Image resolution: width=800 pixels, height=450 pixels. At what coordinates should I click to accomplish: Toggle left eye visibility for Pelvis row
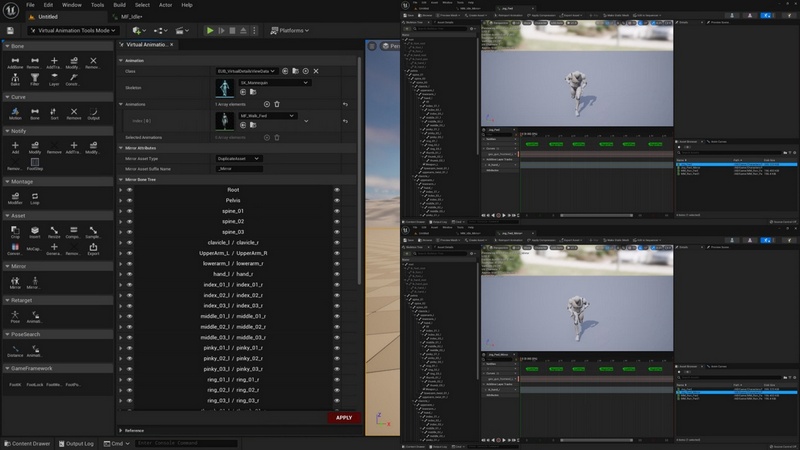pos(129,201)
